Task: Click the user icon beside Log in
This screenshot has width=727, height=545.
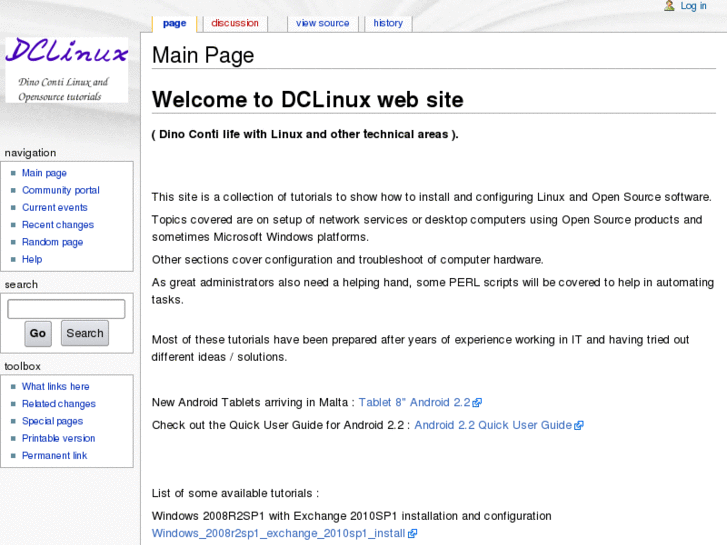Action: point(669,6)
